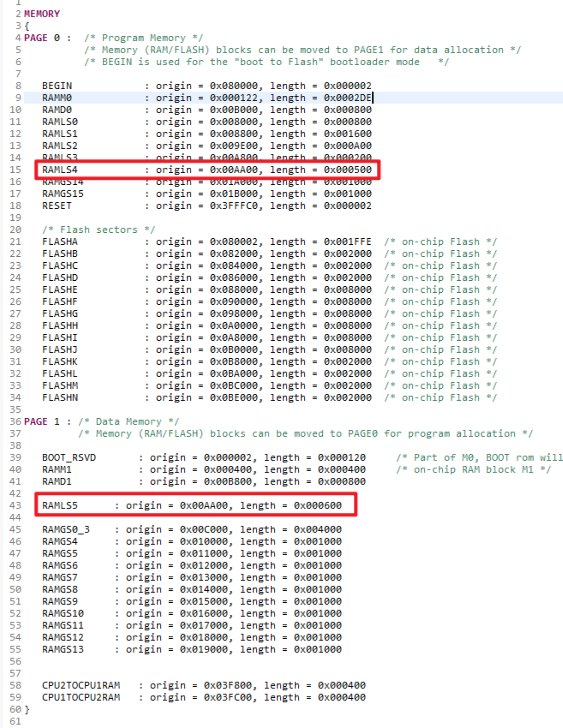Click the highlighted RAMLS5 line
The width and height of the screenshot is (563, 728).
[195, 505]
